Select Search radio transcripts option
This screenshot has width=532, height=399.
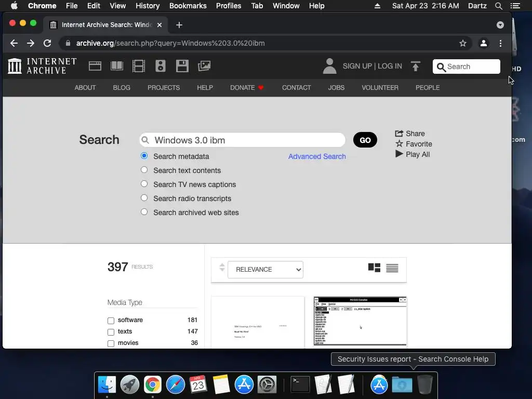click(x=144, y=198)
